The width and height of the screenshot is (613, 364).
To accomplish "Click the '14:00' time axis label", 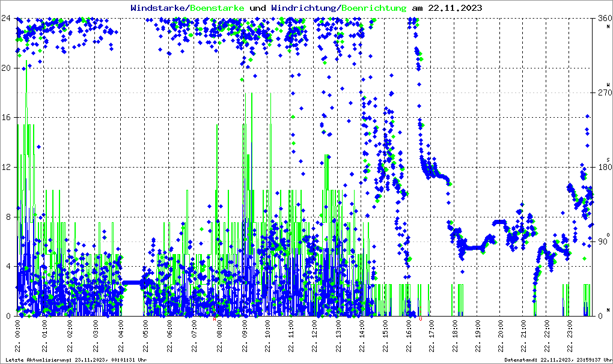I will tap(362, 336).
